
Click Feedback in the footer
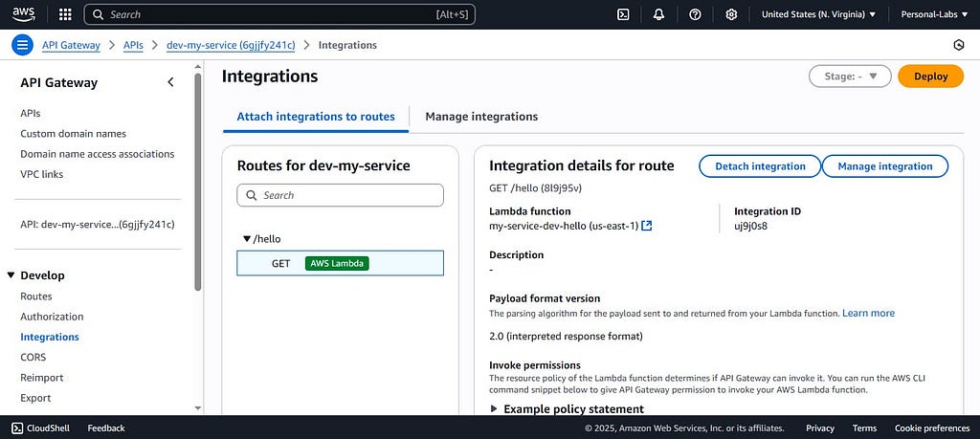tap(106, 428)
